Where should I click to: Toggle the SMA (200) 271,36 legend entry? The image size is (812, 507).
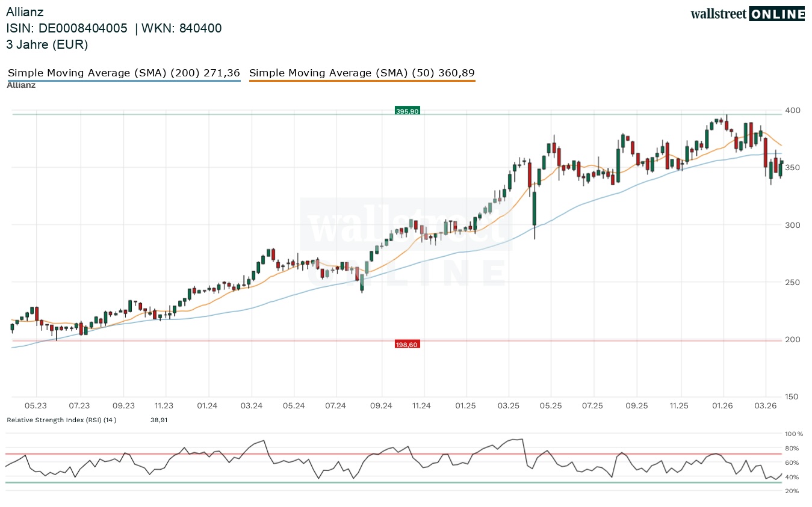tap(124, 73)
